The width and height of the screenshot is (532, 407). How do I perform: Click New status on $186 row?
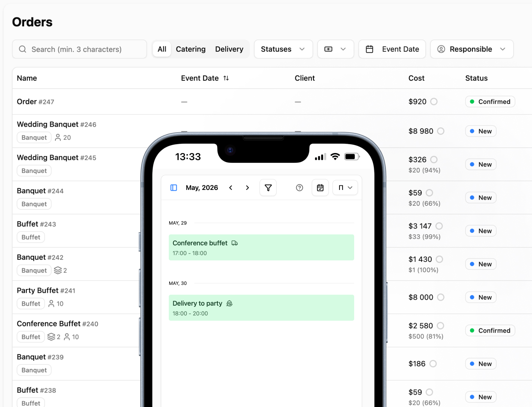[x=481, y=364]
